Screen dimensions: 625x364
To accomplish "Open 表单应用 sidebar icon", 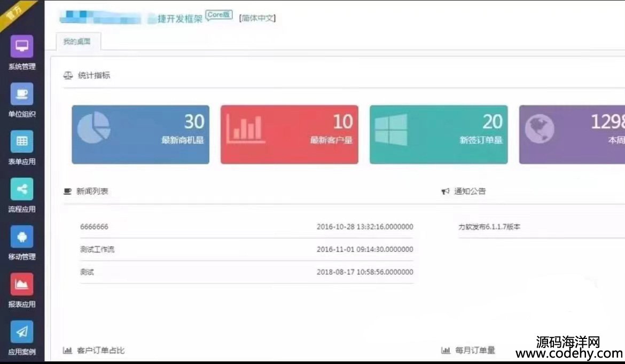I will click(x=22, y=141).
